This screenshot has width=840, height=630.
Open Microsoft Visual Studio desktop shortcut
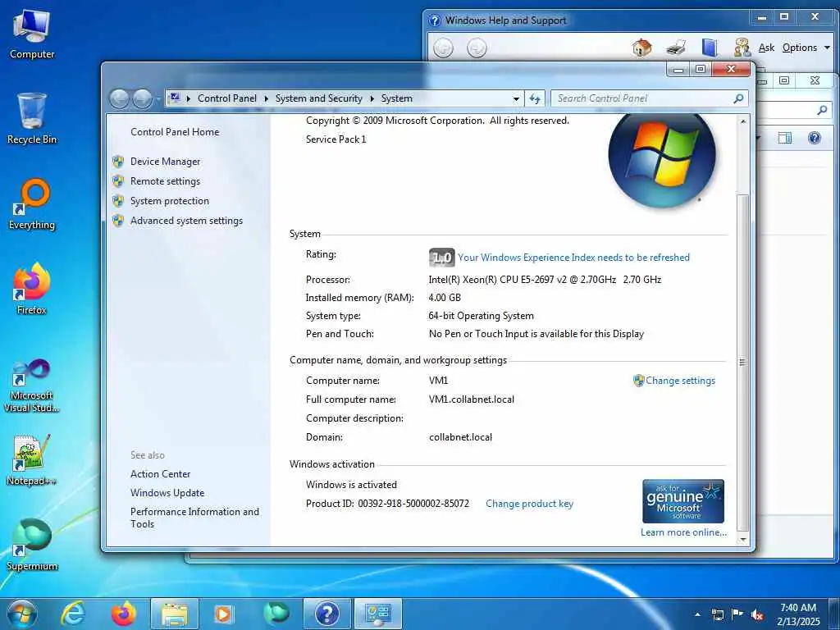click(x=32, y=386)
